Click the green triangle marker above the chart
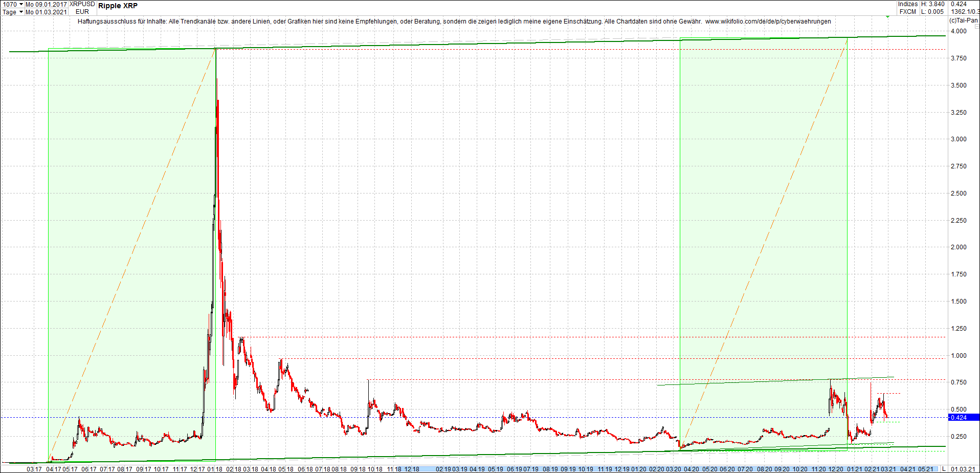The width and height of the screenshot is (980, 473). coord(888,17)
